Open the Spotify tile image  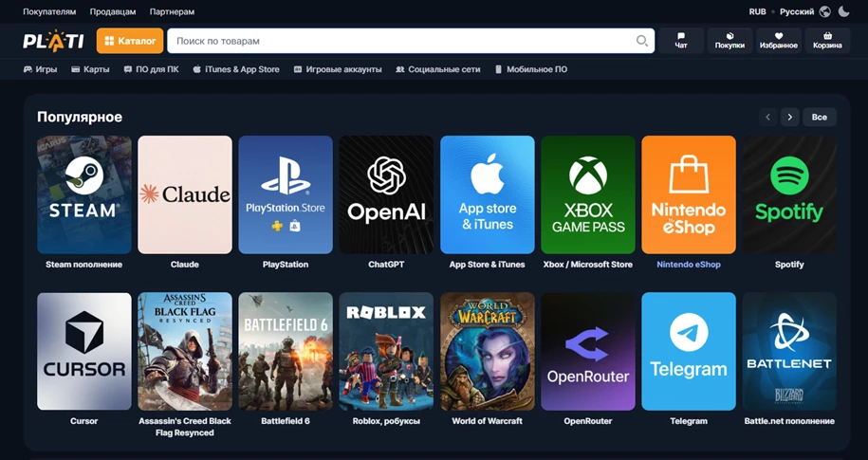click(789, 194)
